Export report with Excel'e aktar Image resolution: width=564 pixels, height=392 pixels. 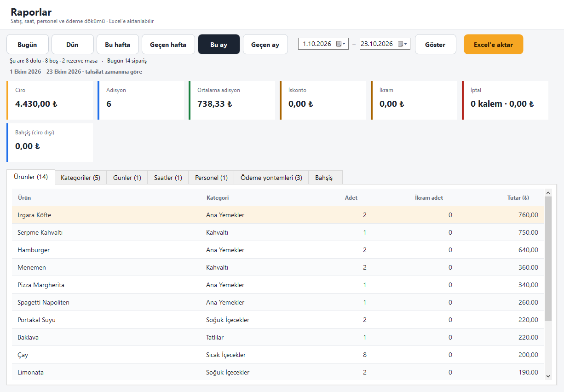tap(493, 45)
